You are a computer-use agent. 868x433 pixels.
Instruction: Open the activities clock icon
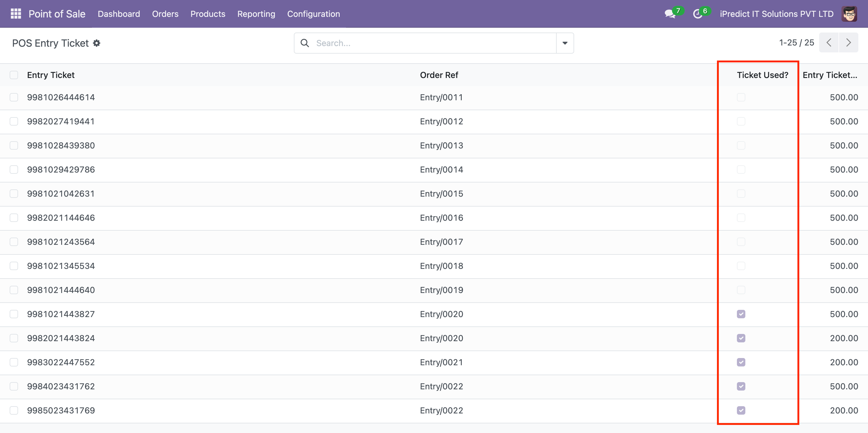tap(697, 14)
